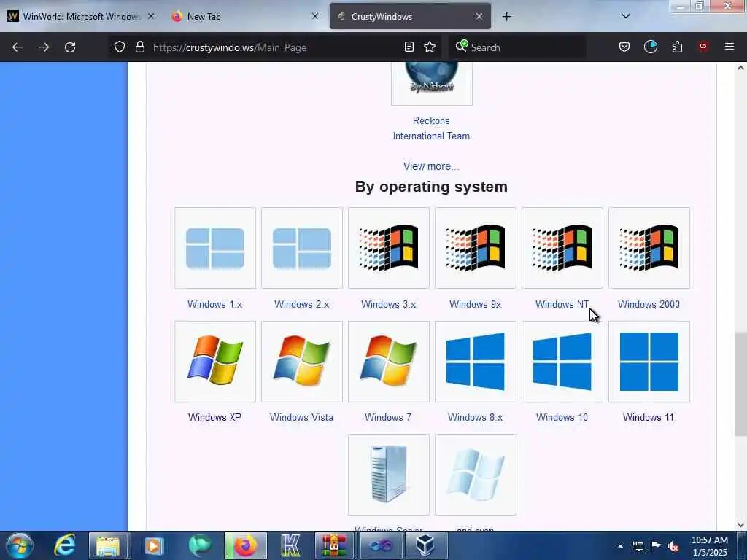Screen dimensions: 747x560
Task: Select the CrustyWindows tab
Action: (410, 17)
